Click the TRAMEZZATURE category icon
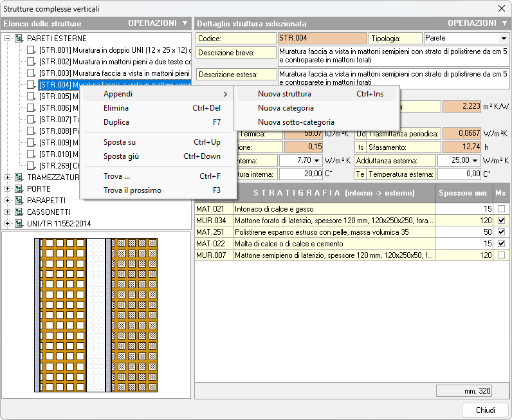Screen dimensions: 512x420 point(19,178)
